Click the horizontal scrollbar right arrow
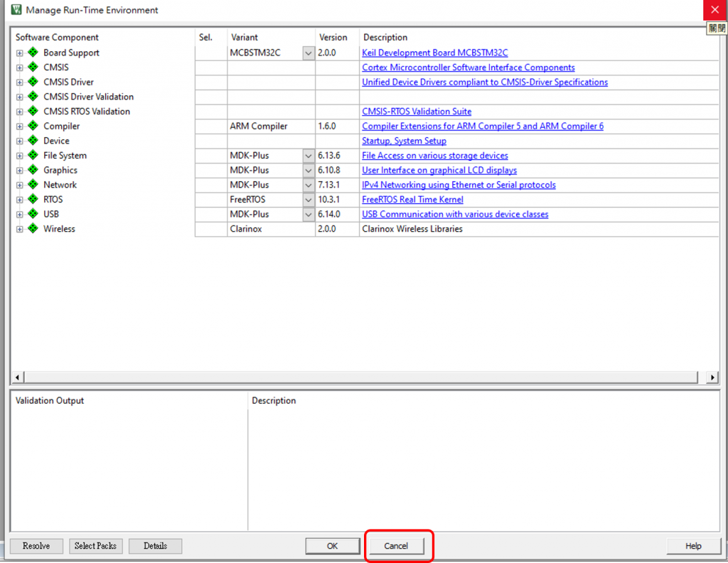728x563 pixels. coord(712,377)
